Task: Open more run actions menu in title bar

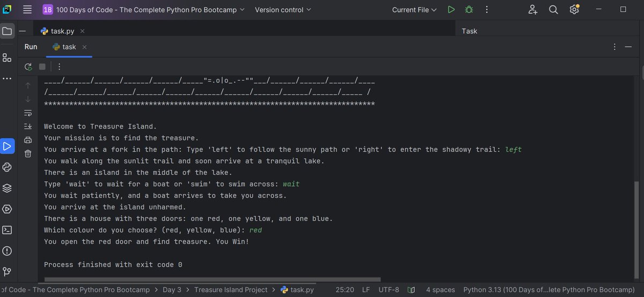Action: click(487, 10)
